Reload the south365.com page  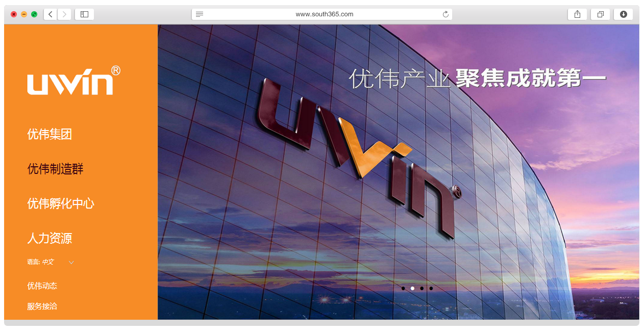point(445,14)
